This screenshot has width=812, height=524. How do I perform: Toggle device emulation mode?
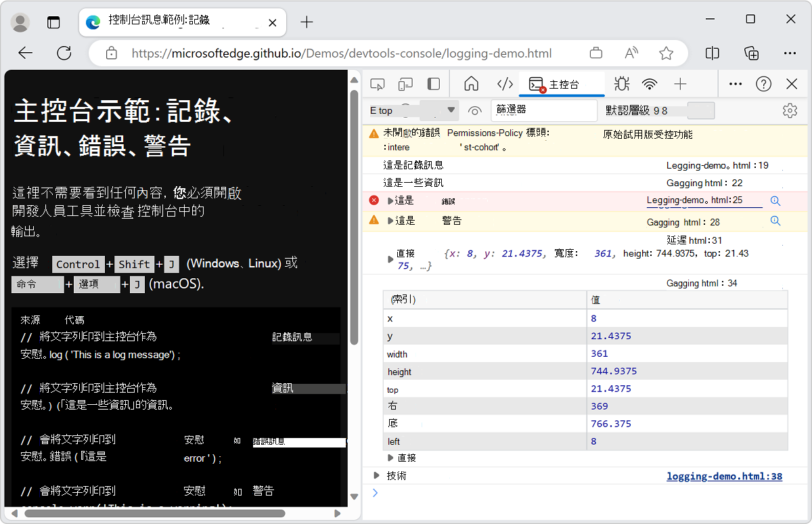[x=404, y=83]
